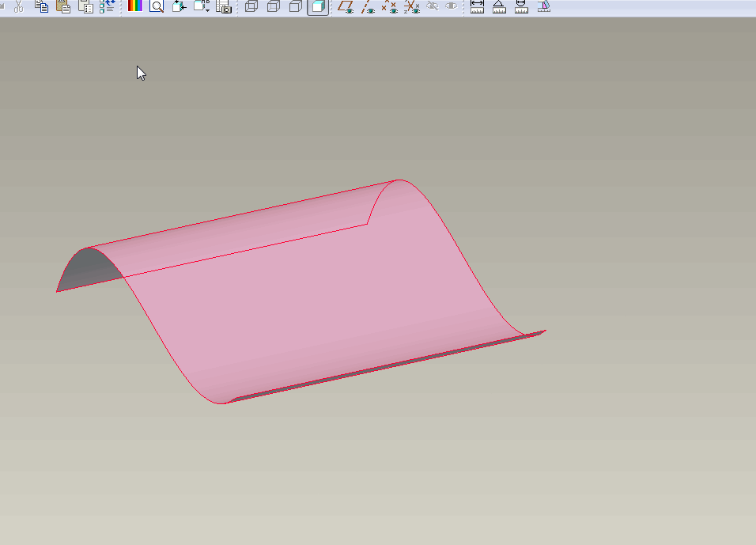Toggle datum planes display
This screenshot has height=545, width=756.
346,6
